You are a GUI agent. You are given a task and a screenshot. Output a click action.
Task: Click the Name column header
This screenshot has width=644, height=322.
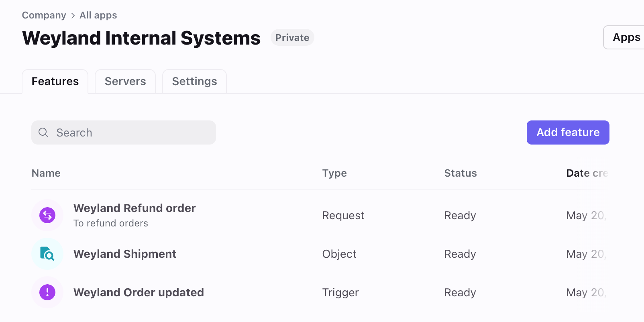[46, 173]
